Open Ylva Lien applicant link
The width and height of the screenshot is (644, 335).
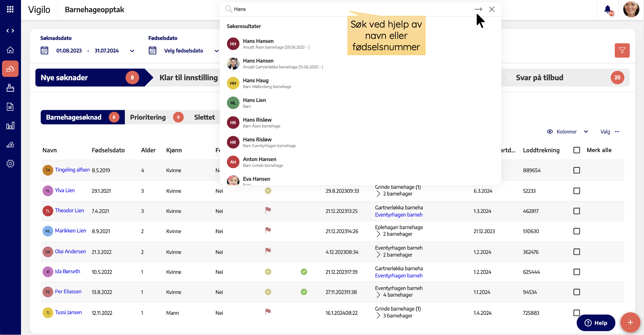[65, 190]
